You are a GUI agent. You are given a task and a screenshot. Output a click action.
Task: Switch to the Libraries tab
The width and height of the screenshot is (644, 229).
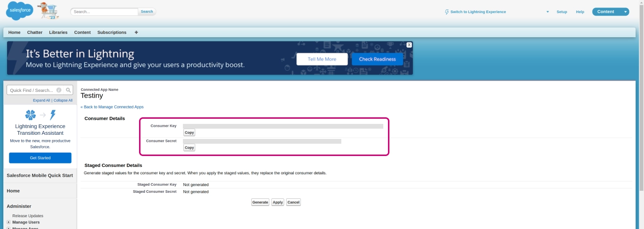pos(58,33)
